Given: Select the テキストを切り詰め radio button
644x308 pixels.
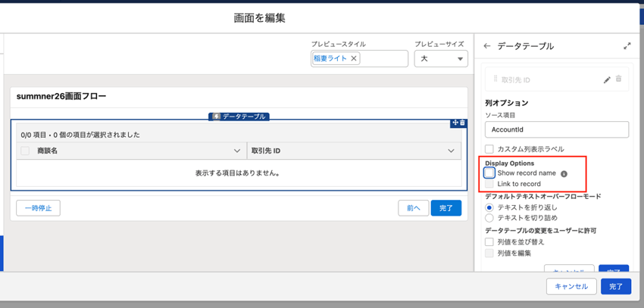Looking at the screenshot, I should pos(489,218).
